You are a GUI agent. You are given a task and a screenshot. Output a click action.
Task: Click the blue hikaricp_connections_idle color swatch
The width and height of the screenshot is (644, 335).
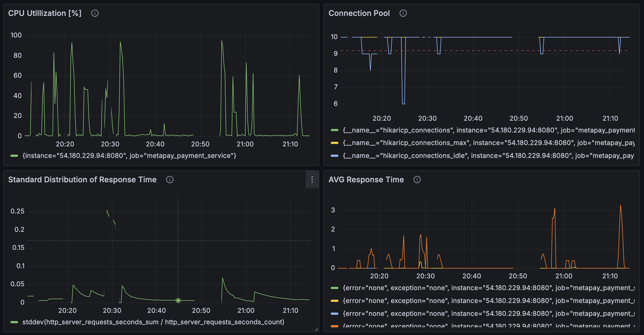(x=335, y=156)
